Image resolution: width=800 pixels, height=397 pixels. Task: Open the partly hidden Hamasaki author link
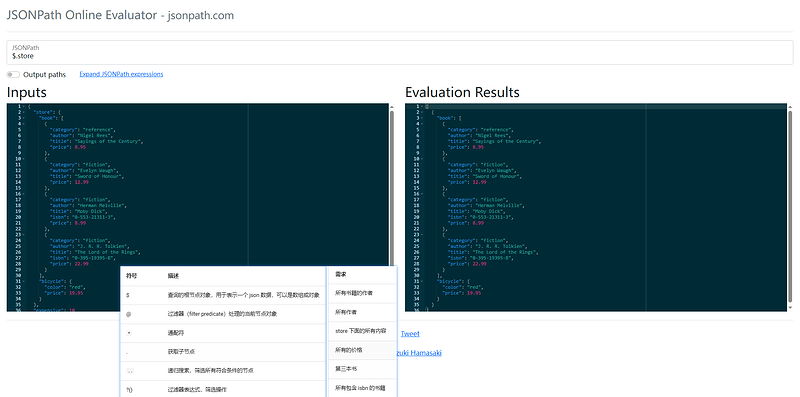(x=419, y=353)
